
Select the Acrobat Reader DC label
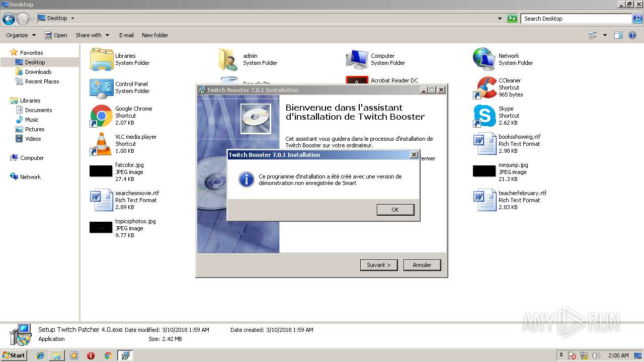pos(394,80)
